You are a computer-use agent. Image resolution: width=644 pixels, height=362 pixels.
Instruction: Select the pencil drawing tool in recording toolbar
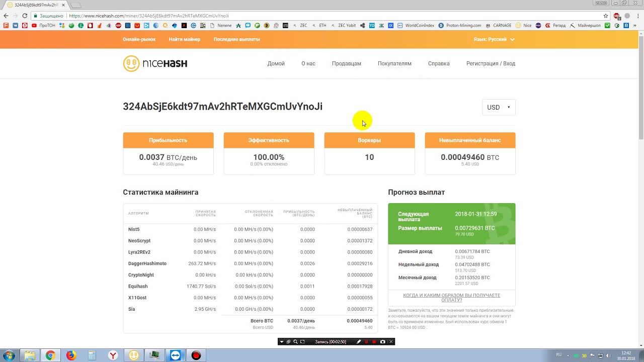pyautogui.click(x=359, y=341)
